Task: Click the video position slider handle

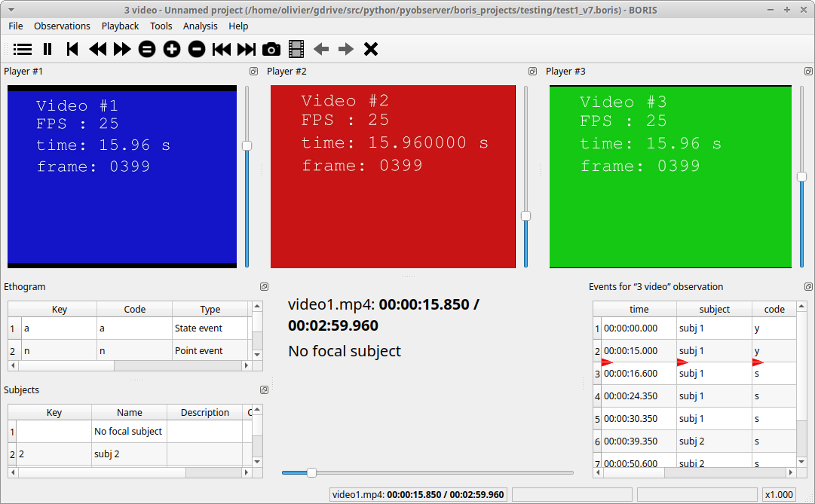Action: coord(311,472)
